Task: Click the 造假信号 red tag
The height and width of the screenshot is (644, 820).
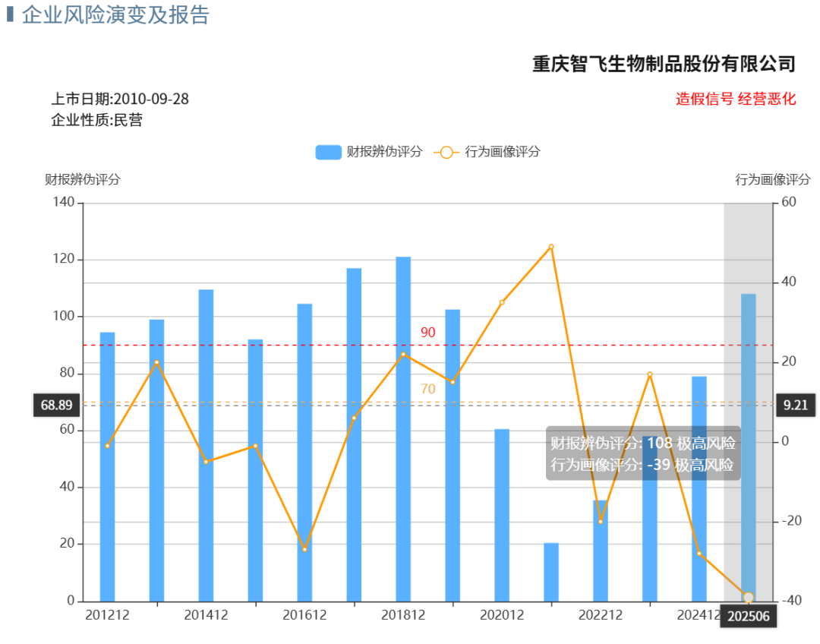Action: pos(705,99)
